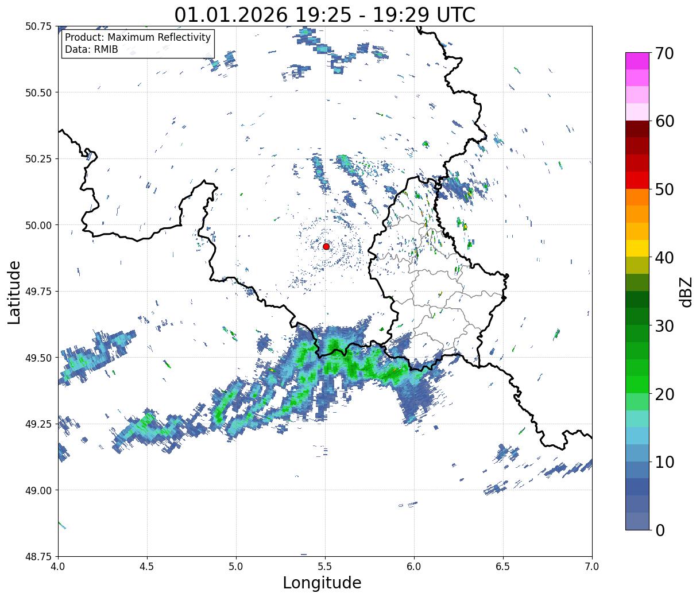Click the yellow swatch just above 40 dBZ
The height and width of the screenshot is (597, 700).
(x=637, y=249)
